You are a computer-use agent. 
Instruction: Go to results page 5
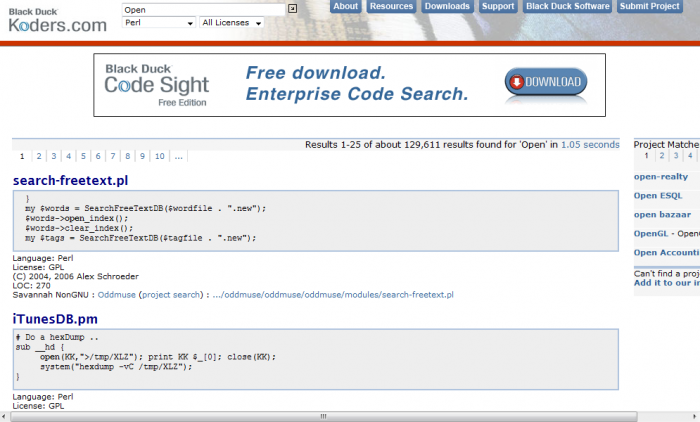[83, 156]
